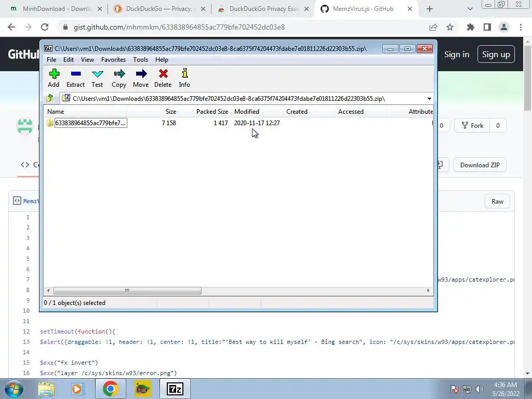This screenshot has width=532, height=399.
Task: Open Chrome three-dot menu
Action: pos(521,27)
